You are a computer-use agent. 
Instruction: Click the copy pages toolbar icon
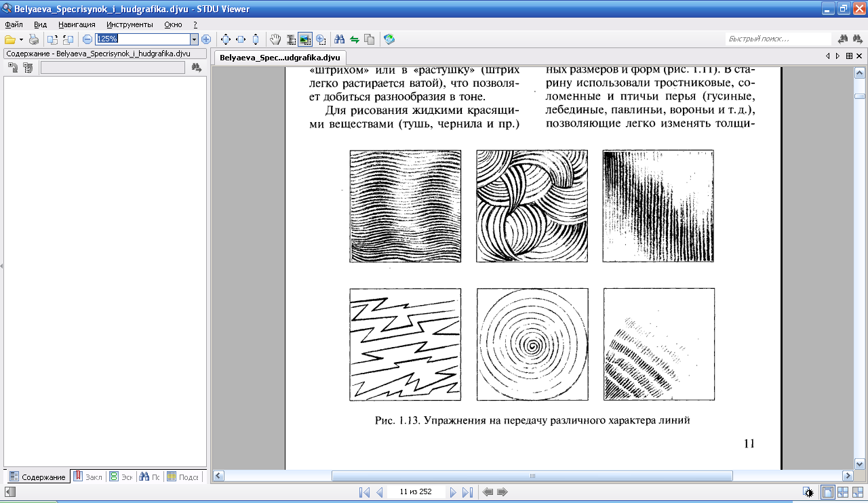click(x=369, y=39)
